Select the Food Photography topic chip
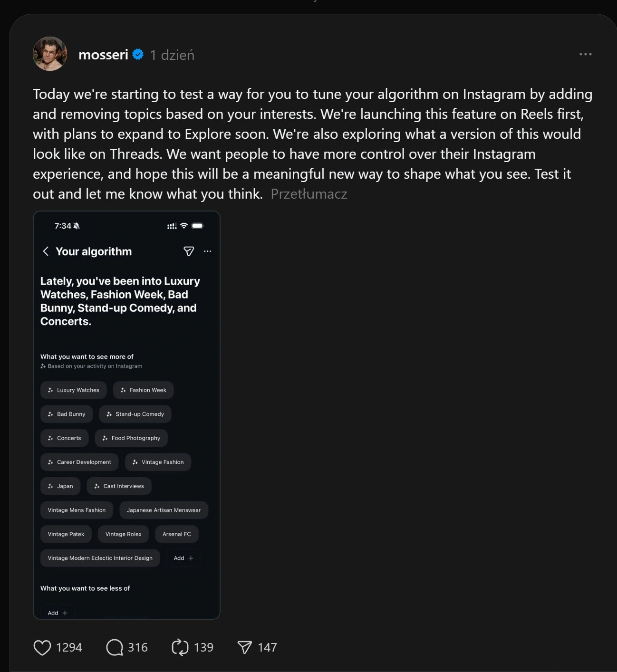 (x=131, y=438)
